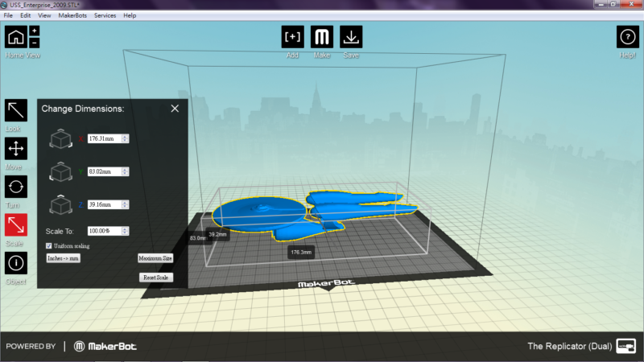Open the Edit menu
Screen dimensions: 644x362
pos(26,15)
